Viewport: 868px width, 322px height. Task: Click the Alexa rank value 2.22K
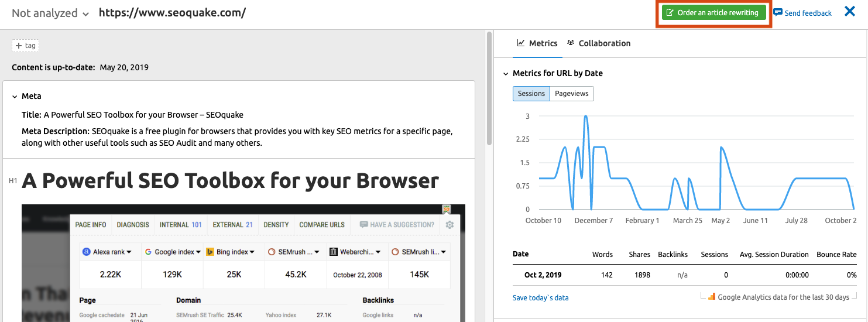tap(110, 274)
